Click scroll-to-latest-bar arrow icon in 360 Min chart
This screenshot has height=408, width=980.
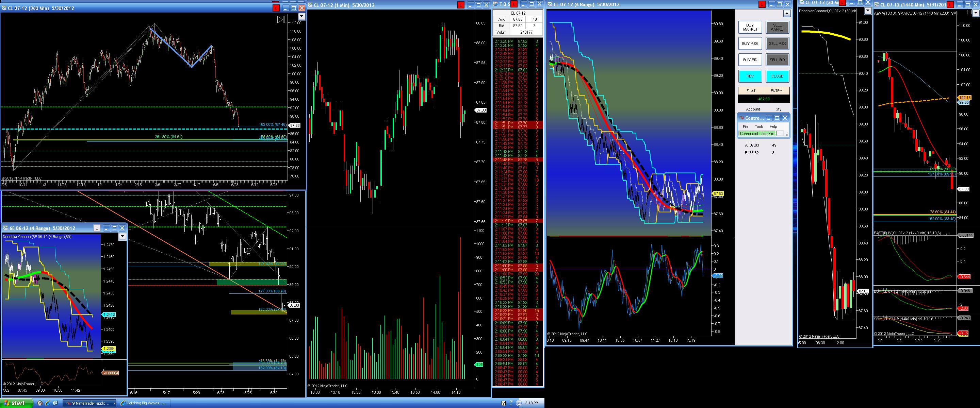click(281, 20)
